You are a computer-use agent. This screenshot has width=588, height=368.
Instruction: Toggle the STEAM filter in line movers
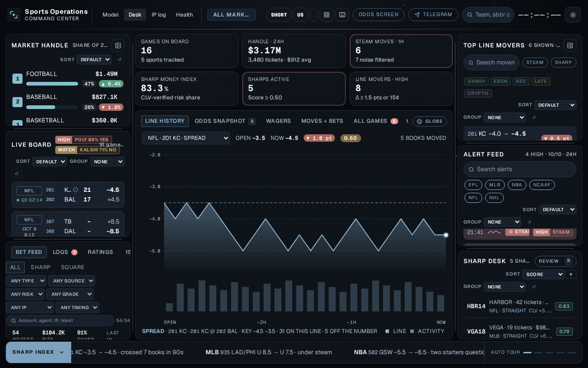[x=535, y=62]
